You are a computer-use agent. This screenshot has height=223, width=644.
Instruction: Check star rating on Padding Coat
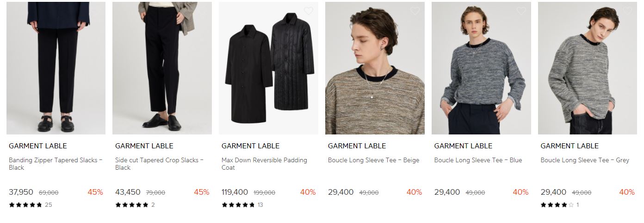pyautogui.click(x=238, y=205)
